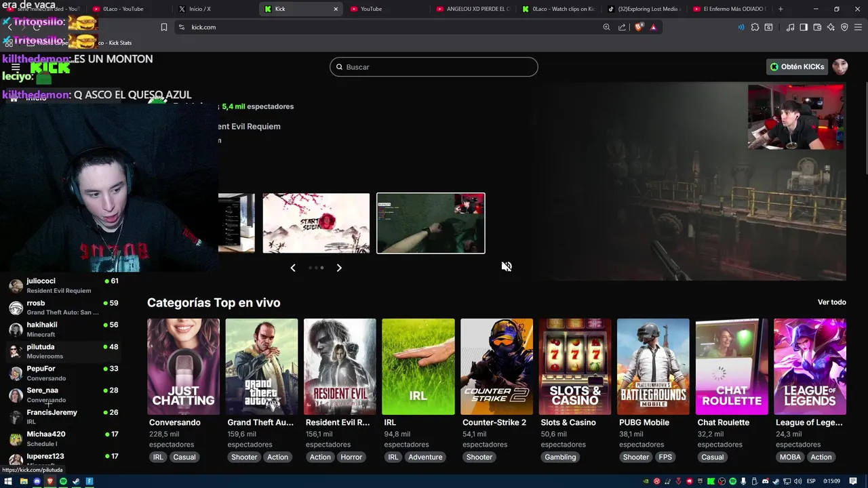Click the Ver todo link
Image resolution: width=868 pixels, height=488 pixels.
click(831, 302)
